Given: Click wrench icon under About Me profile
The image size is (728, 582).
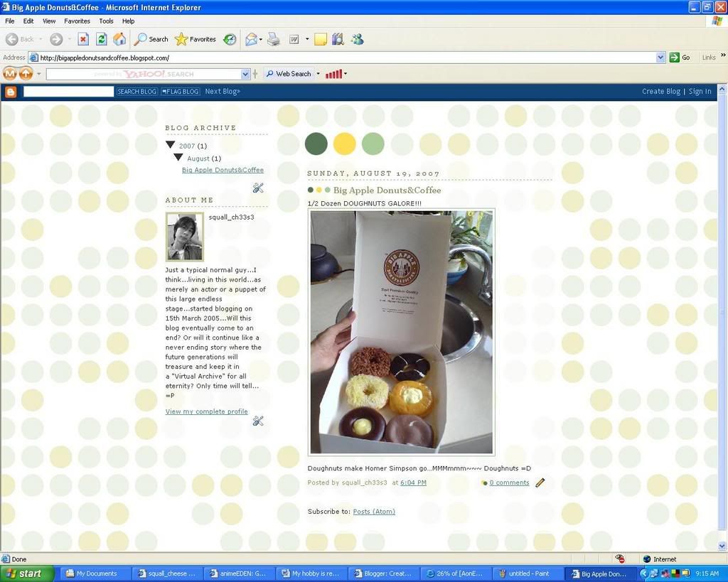Looking at the screenshot, I should (258, 421).
